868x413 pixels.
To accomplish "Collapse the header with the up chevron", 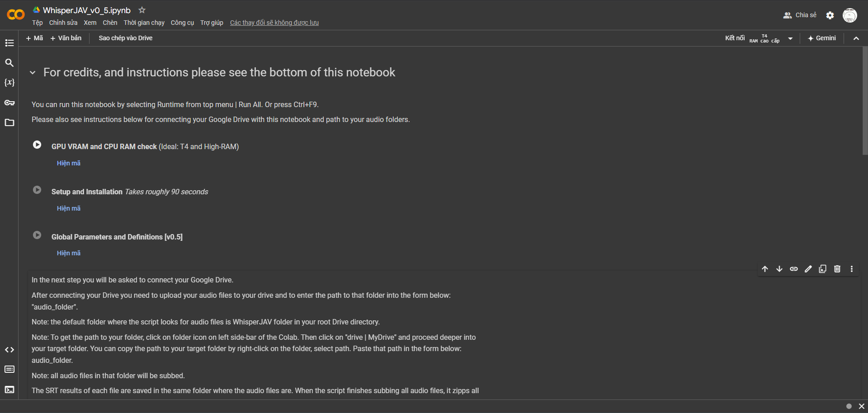I will (x=856, y=38).
